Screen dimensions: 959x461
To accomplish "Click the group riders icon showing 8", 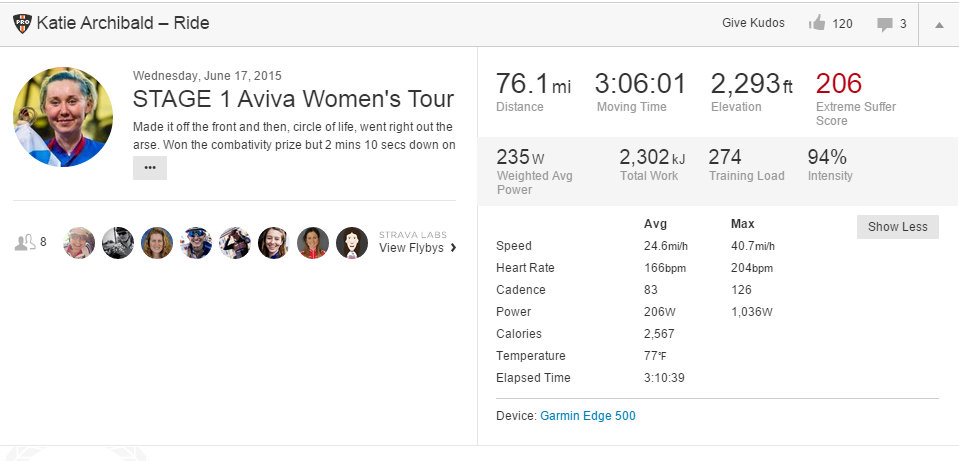I will (x=26, y=242).
